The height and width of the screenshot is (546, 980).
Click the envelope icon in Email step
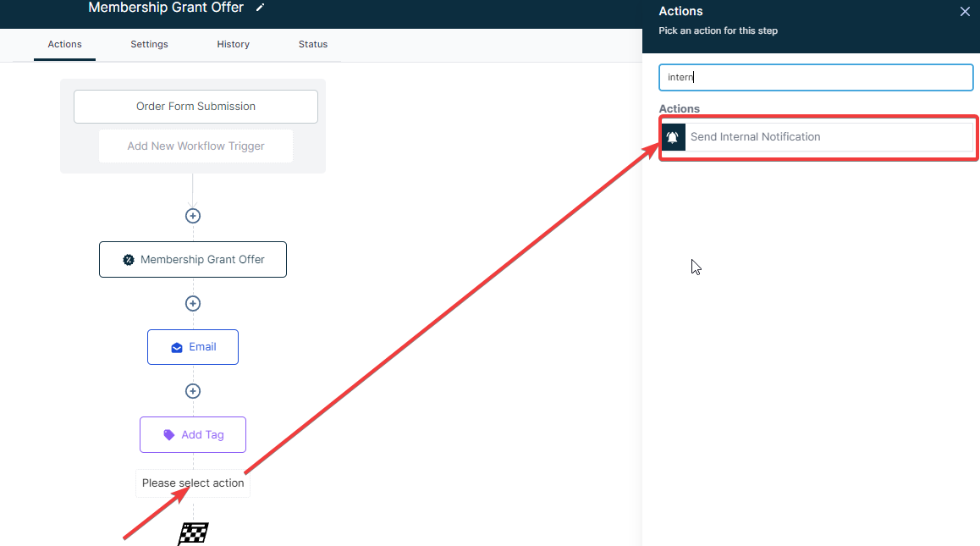click(x=177, y=347)
